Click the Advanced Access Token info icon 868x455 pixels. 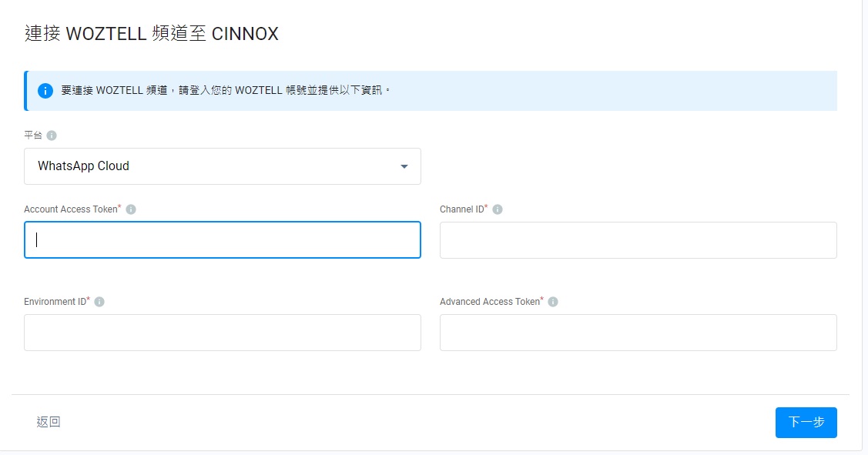point(553,302)
